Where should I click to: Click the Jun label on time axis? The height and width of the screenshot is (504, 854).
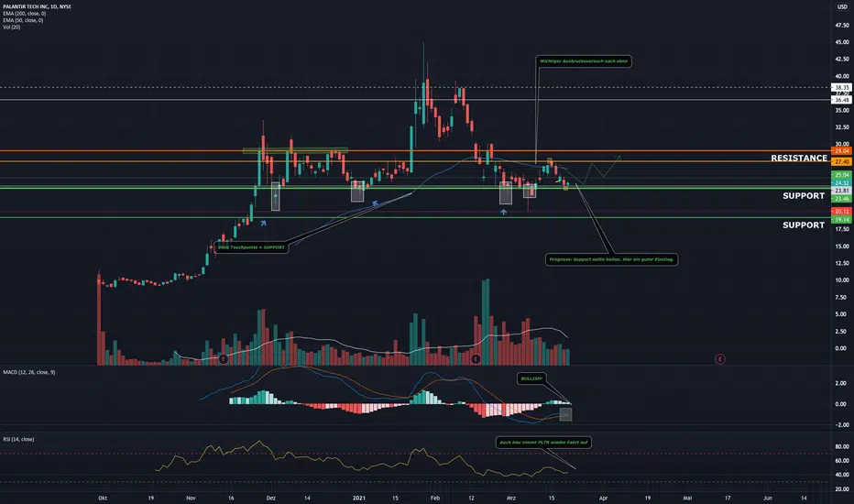(767, 498)
